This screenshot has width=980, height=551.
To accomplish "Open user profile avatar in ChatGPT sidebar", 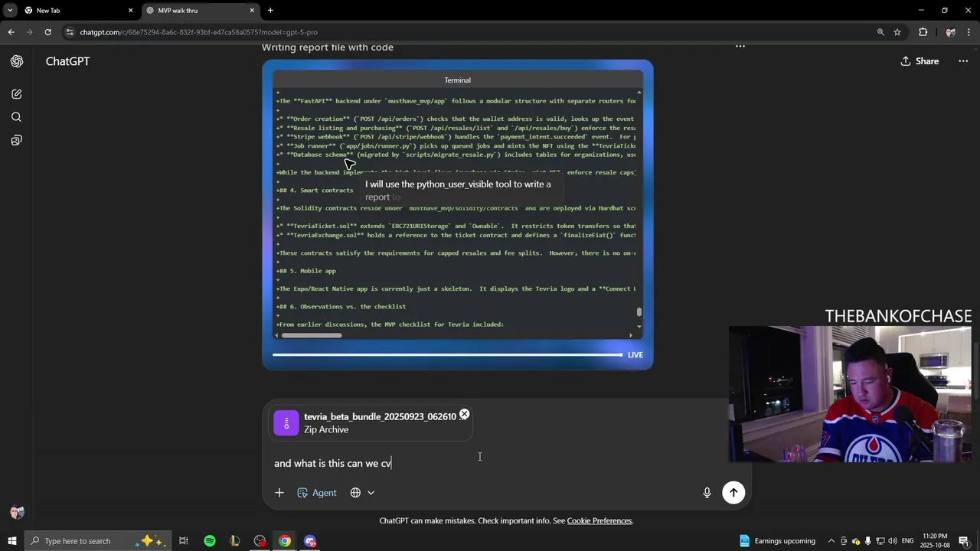I will tap(17, 513).
